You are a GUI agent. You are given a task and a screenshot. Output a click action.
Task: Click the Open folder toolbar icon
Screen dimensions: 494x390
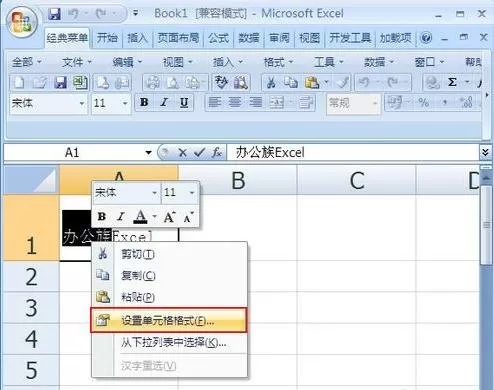pyautogui.click(x=40, y=82)
